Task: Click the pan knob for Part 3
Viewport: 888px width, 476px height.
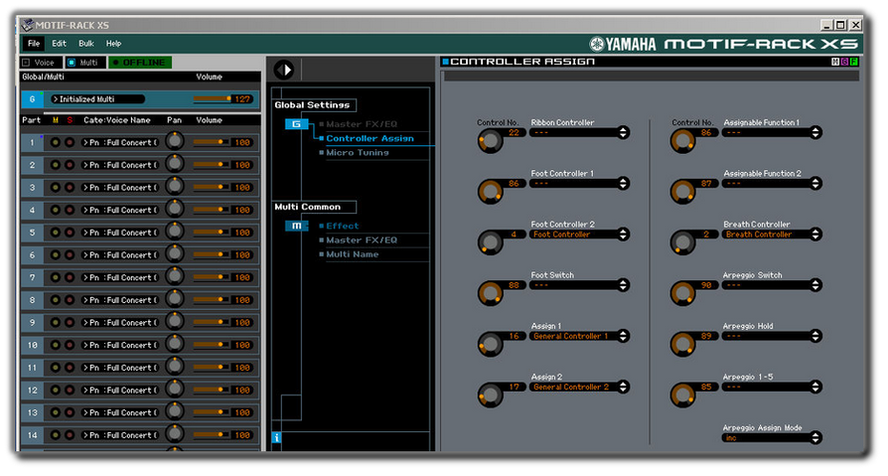Action: pos(176,187)
